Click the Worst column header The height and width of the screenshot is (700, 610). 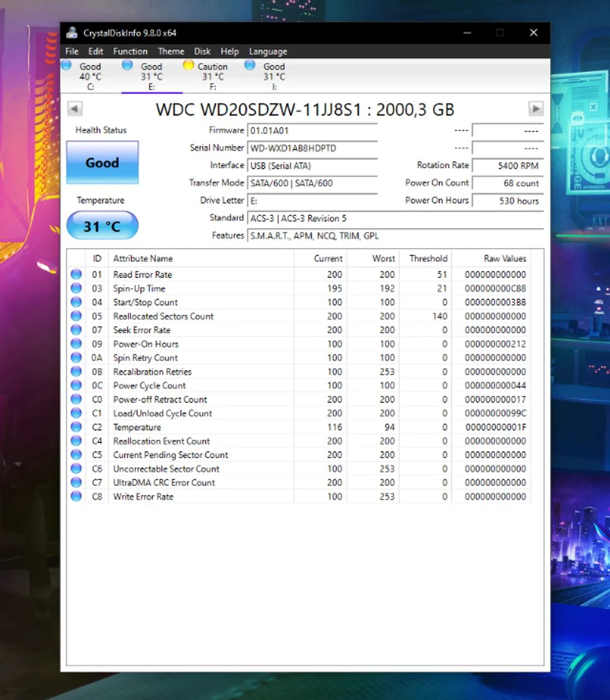tap(372, 258)
